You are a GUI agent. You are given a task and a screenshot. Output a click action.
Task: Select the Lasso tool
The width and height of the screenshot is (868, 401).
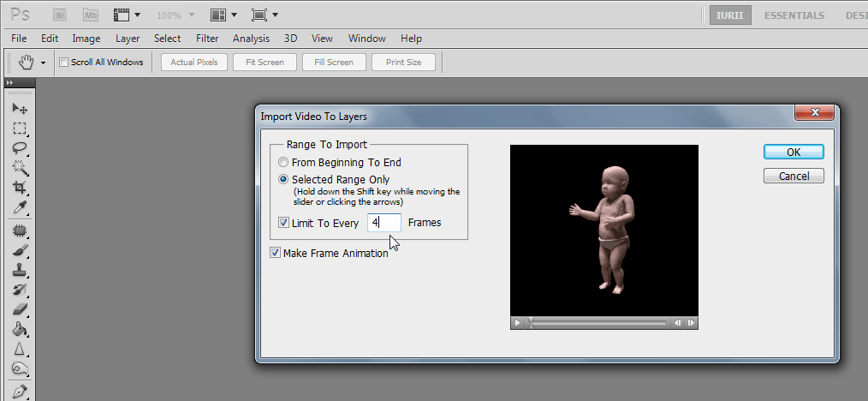19,148
